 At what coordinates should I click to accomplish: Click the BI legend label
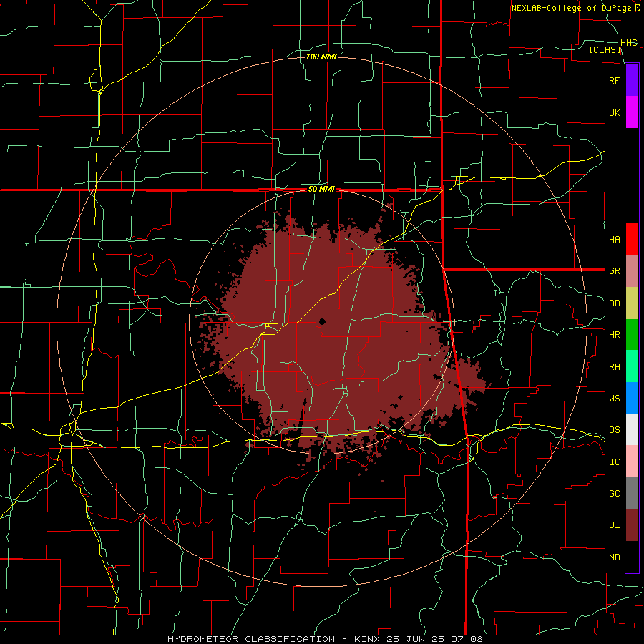[615, 525]
